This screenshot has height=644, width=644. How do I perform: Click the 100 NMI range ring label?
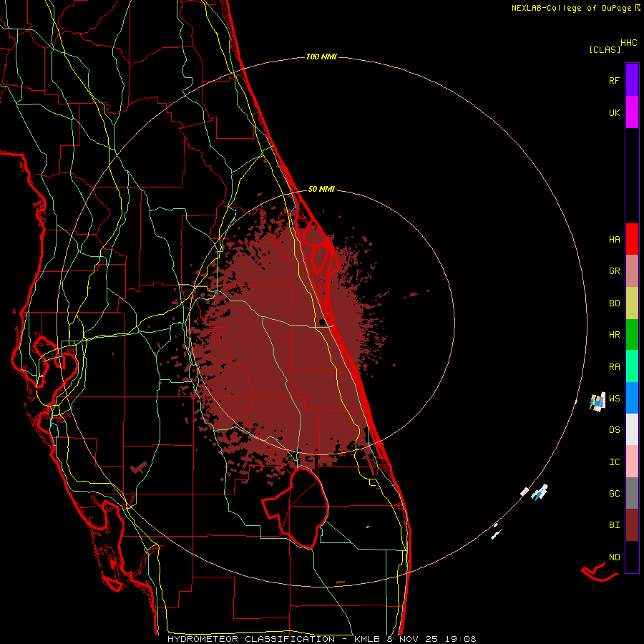point(321,57)
